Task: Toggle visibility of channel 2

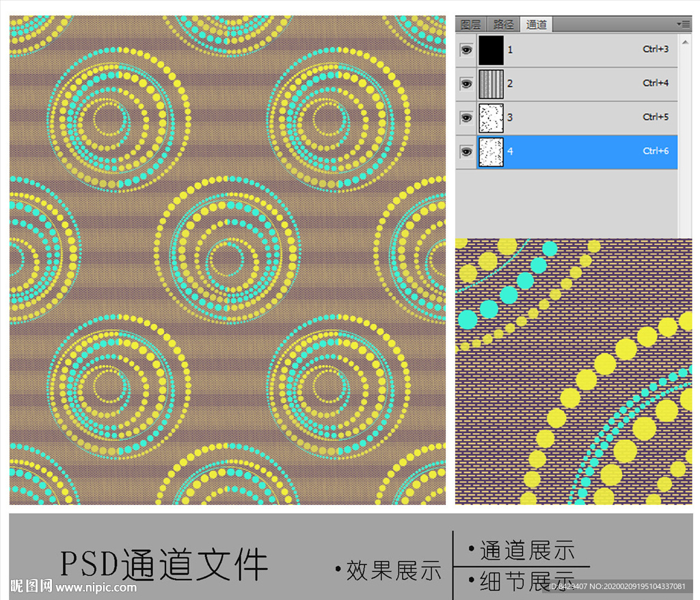Action: click(x=466, y=83)
